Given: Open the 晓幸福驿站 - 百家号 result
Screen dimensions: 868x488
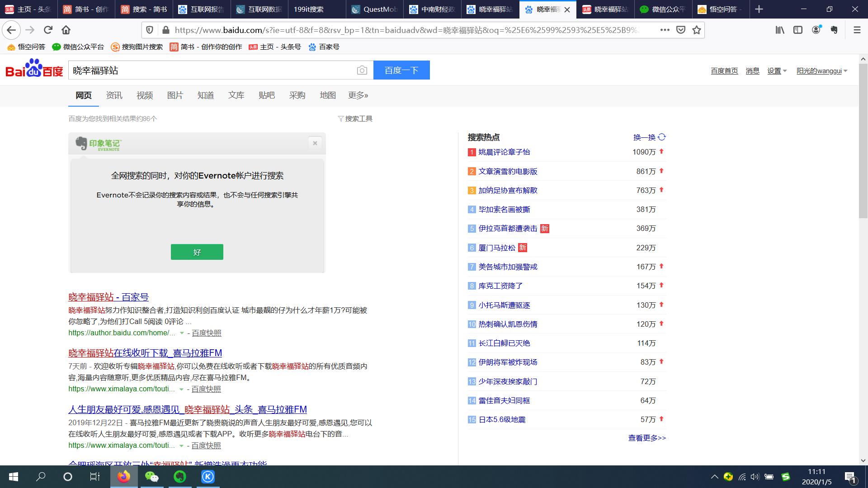Looking at the screenshot, I should [108, 297].
